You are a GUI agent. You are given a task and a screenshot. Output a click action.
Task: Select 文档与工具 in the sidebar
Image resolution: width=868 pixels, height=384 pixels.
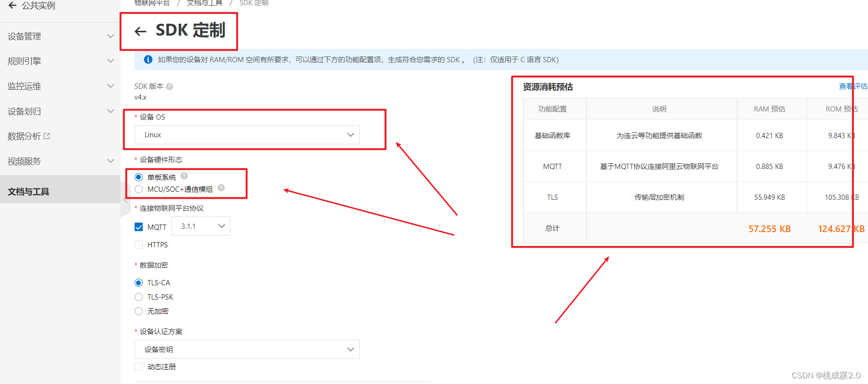click(60, 191)
